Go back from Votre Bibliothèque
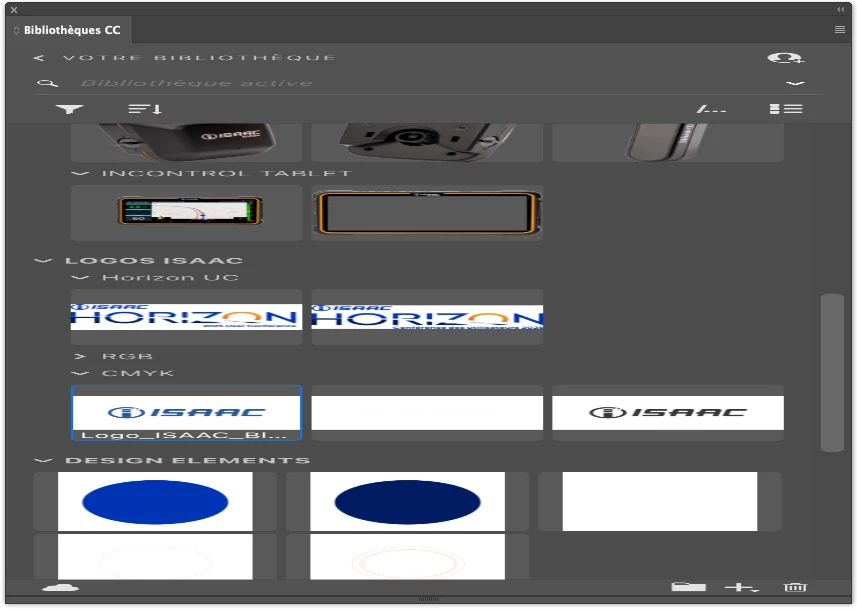This screenshot has height=611, width=857. point(38,58)
